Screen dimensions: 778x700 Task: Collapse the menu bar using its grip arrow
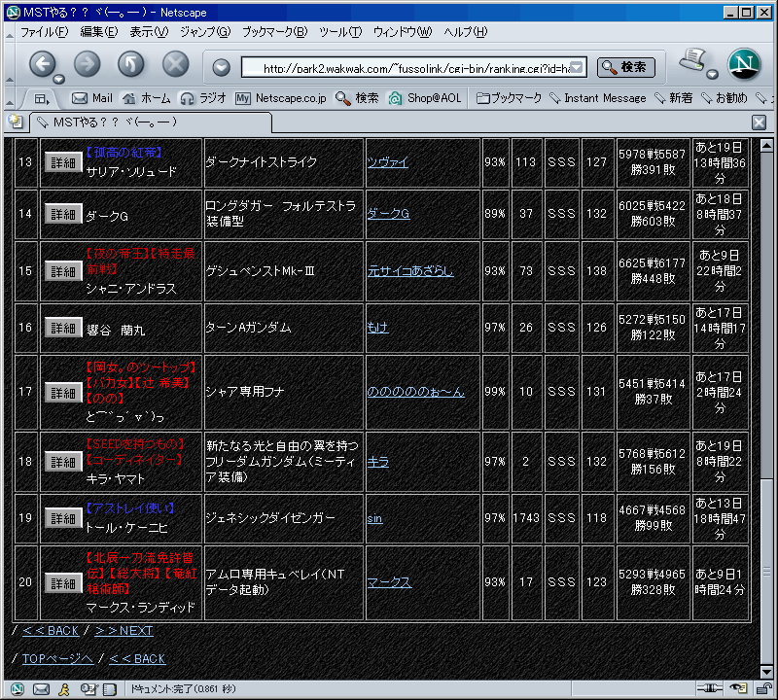pos(10,34)
